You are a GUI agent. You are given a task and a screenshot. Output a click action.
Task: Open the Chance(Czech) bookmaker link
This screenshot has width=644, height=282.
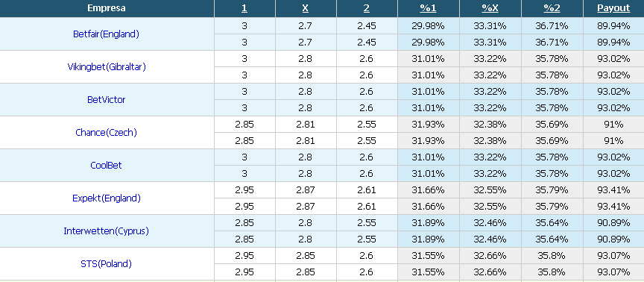[107, 133]
